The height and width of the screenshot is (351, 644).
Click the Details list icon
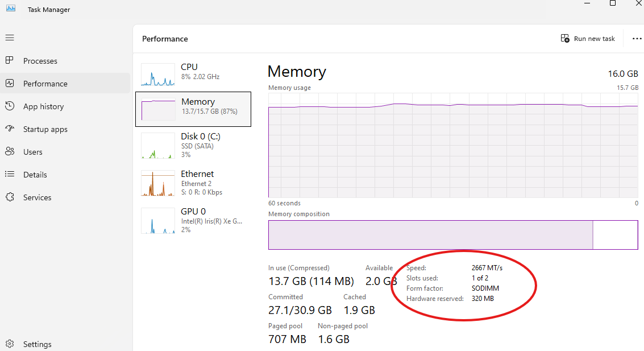tap(10, 174)
